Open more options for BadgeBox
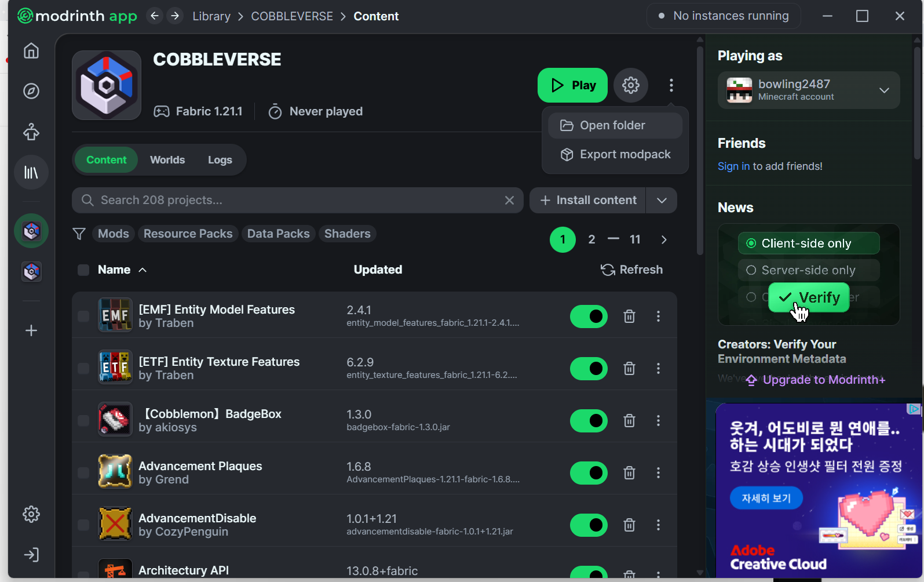The width and height of the screenshot is (924, 582). (x=658, y=420)
